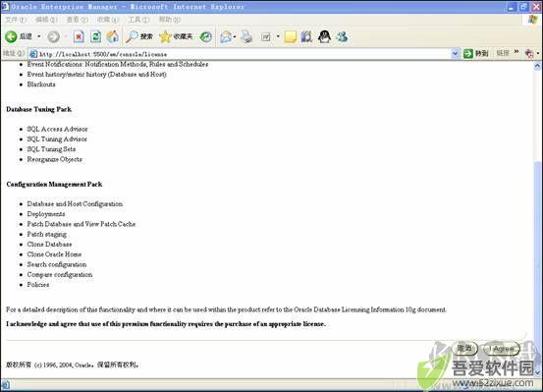Click 'Compare configuration' list item
543x392 pixels.
coord(60,274)
